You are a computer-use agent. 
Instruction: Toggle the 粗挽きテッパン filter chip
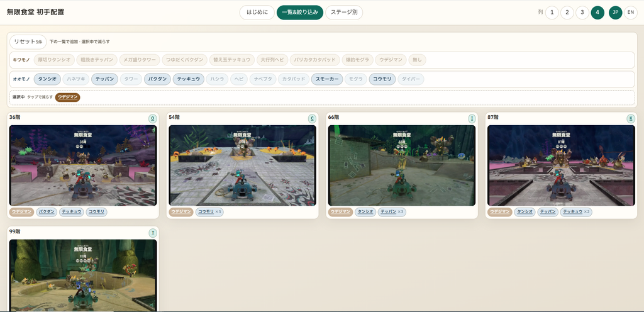pyautogui.click(x=97, y=60)
